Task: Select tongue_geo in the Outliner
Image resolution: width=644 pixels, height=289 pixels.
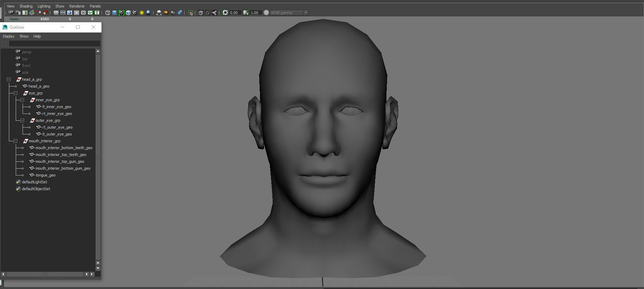Action: [x=45, y=175]
